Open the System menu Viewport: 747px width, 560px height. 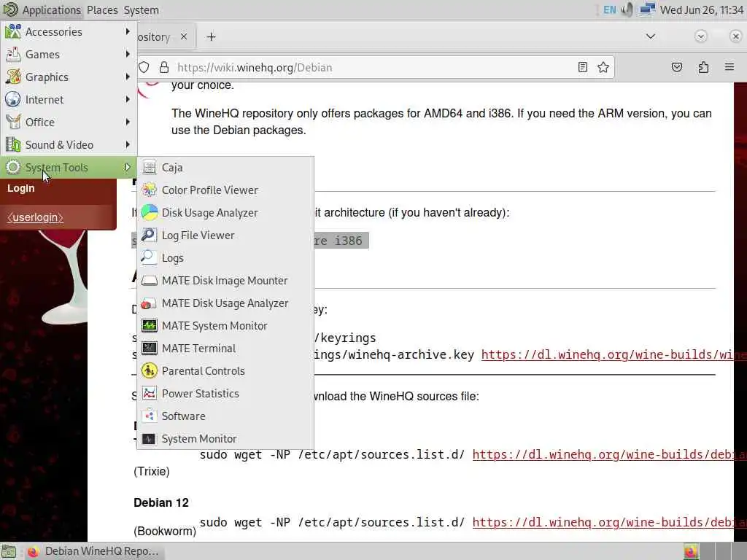click(x=141, y=10)
